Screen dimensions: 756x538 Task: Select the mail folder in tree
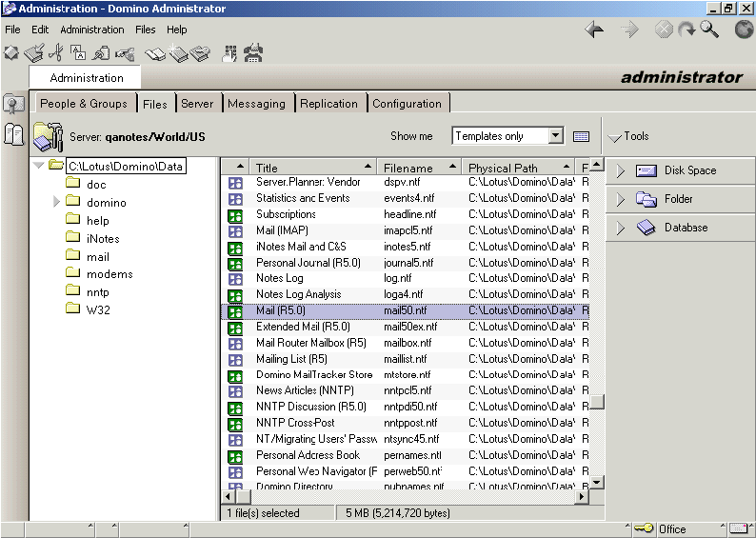tap(97, 256)
